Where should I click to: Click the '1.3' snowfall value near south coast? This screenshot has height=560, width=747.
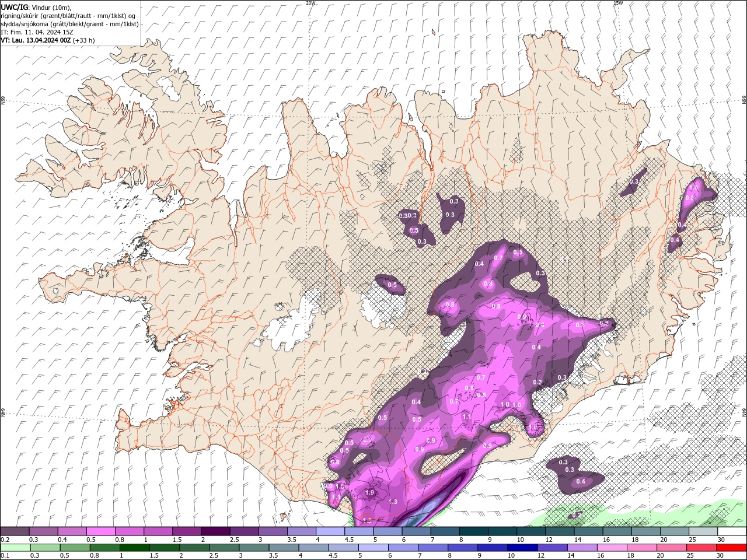393,502
